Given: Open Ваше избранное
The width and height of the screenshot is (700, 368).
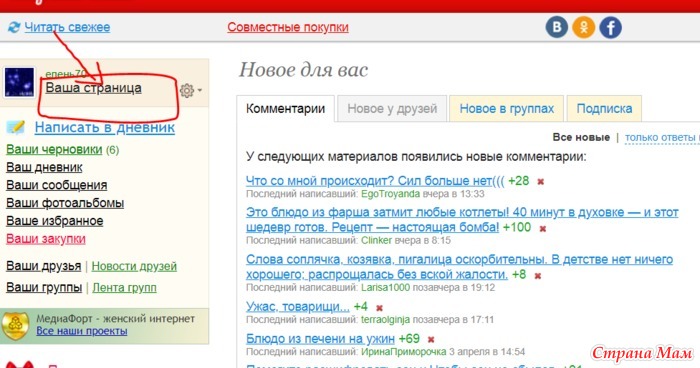Looking at the screenshot, I should point(54,221).
